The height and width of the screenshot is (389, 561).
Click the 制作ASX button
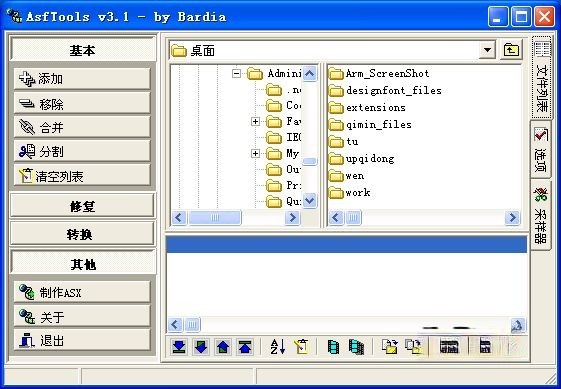[x=82, y=292]
